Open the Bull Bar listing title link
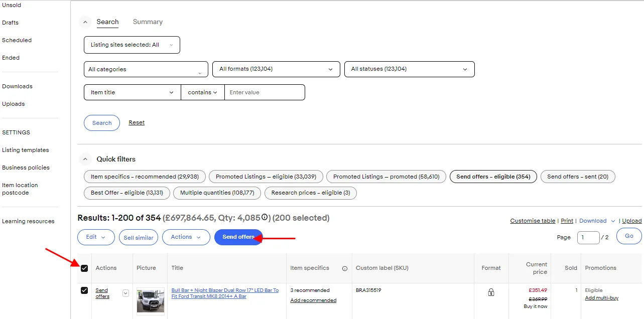Screen dimensions: 644x319 pos(225,293)
